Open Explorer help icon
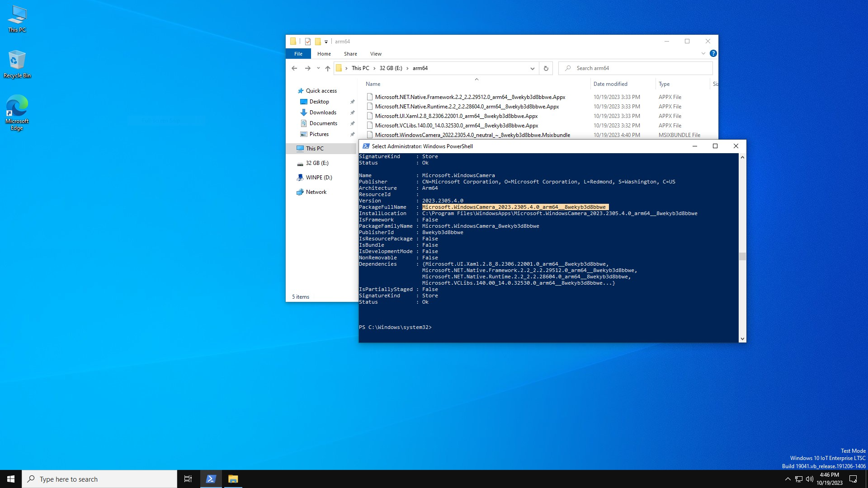868x488 pixels. [x=713, y=53]
